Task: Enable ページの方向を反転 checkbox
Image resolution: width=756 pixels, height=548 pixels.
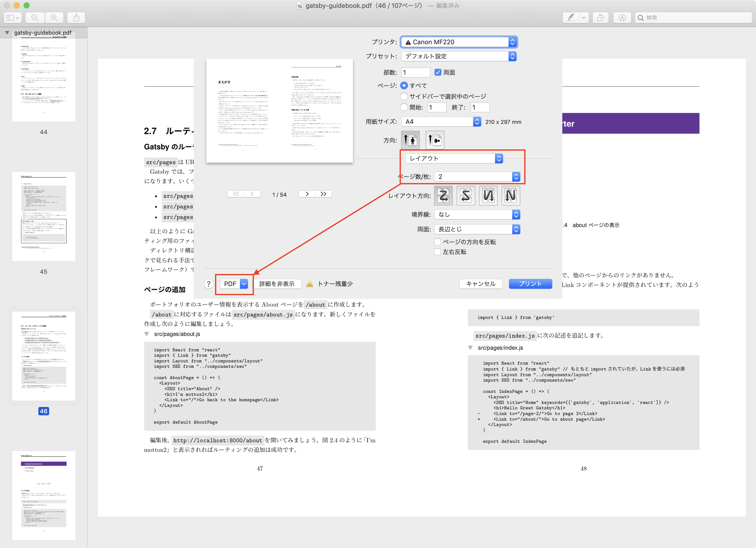Action: (x=437, y=242)
